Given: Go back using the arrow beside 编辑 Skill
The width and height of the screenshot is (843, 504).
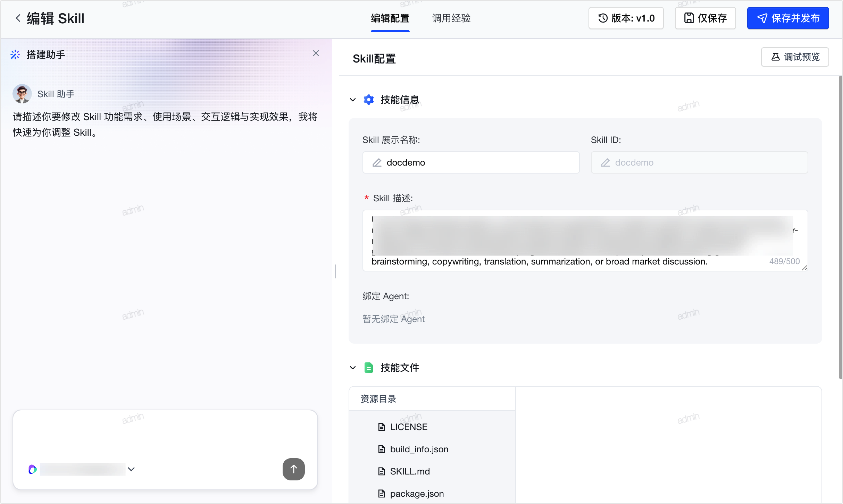Looking at the screenshot, I should tap(18, 18).
